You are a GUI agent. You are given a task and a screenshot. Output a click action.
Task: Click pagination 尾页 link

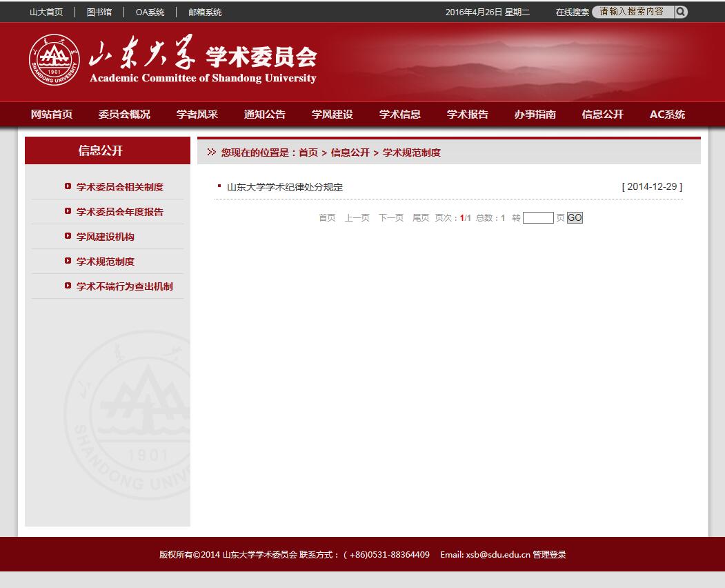click(421, 218)
